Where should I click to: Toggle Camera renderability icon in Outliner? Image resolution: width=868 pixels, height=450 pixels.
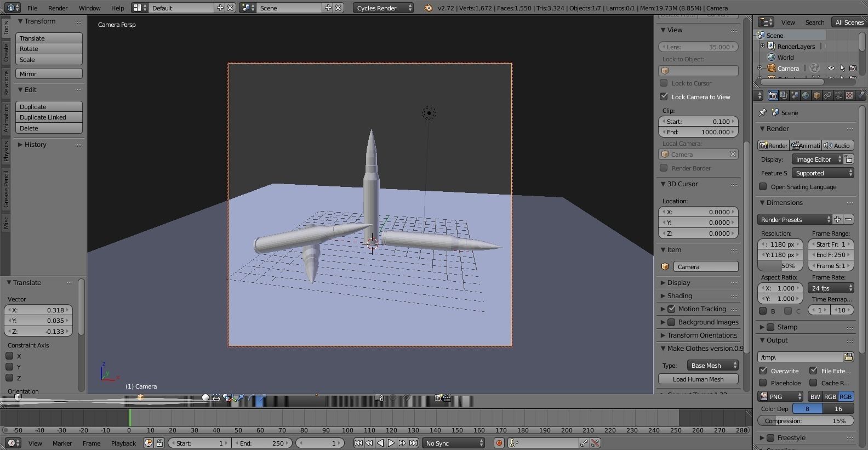click(853, 68)
